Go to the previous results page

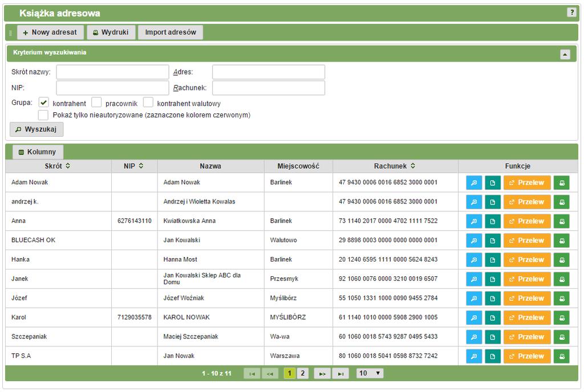coord(270,373)
